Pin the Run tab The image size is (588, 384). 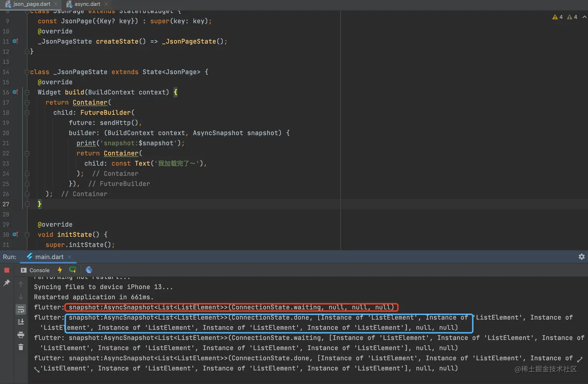pos(7,283)
